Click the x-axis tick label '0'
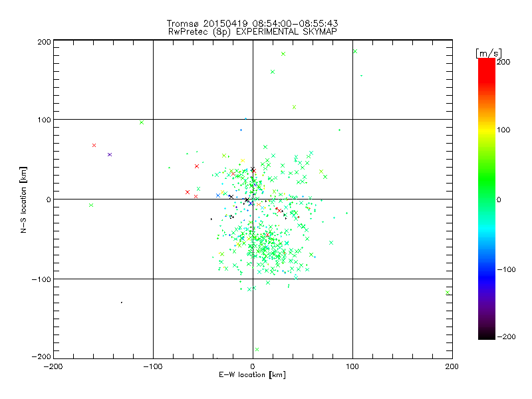This screenshot has height=399, width=532. pos(253,366)
